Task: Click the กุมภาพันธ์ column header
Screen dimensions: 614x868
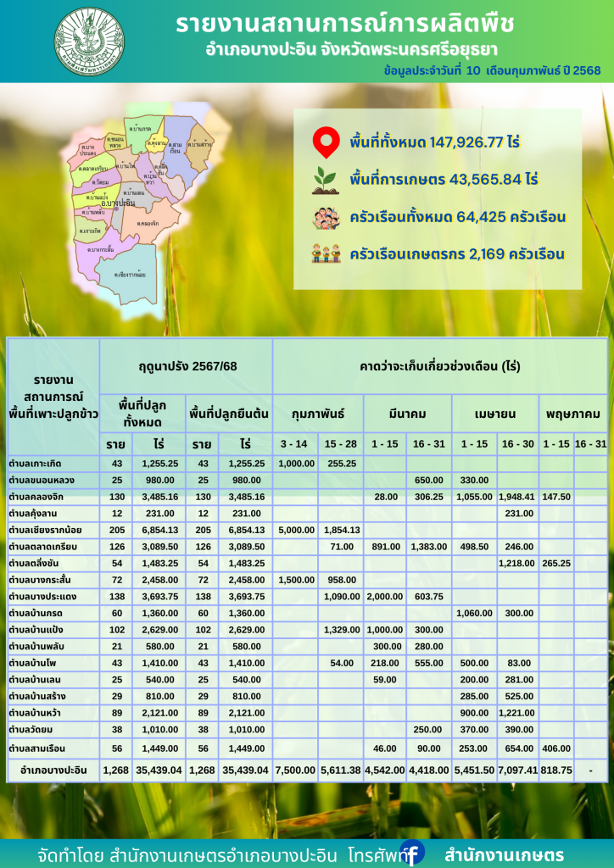Action: [x=318, y=414]
